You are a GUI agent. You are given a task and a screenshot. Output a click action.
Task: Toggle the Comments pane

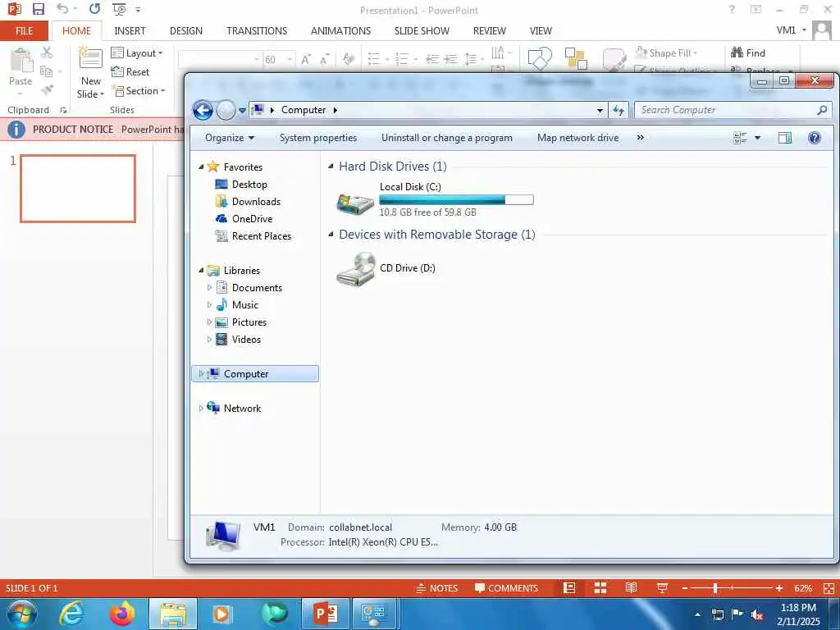506,588
